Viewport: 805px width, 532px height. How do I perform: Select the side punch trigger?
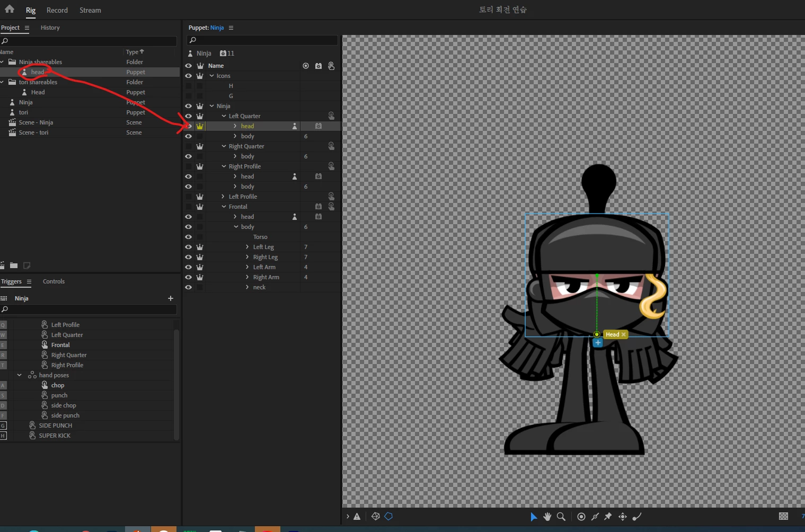click(x=65, y=415)
